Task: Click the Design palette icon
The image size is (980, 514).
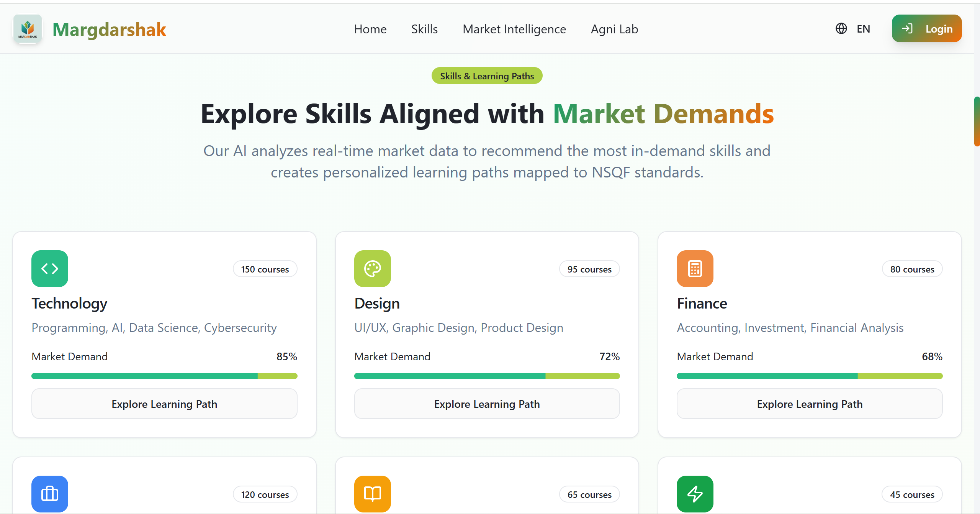Action: tap(373, 269)
